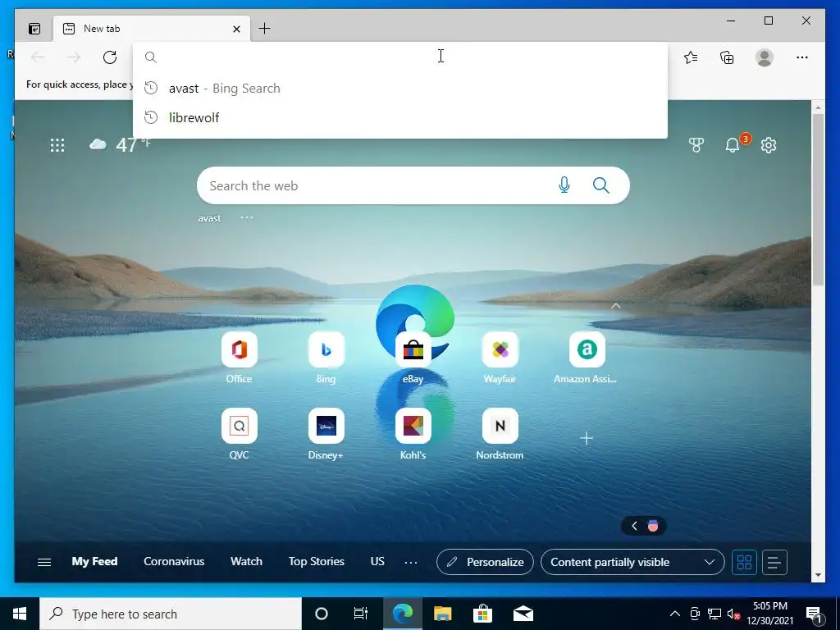The height and width of the screenshot is (630, 840).
Task: Click the Refresh page icon
Action: (x=110, y=57)
